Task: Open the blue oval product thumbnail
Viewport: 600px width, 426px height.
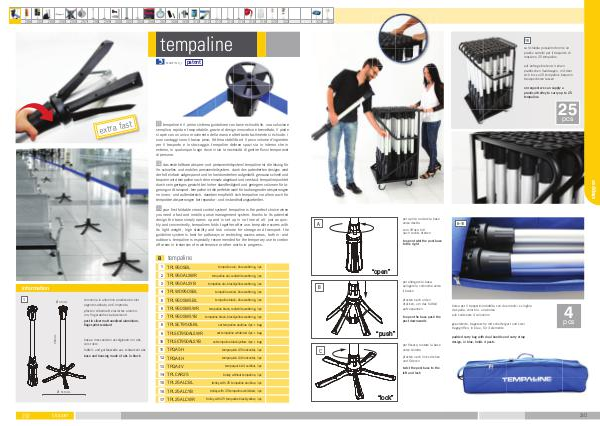Action: point(316,15)
